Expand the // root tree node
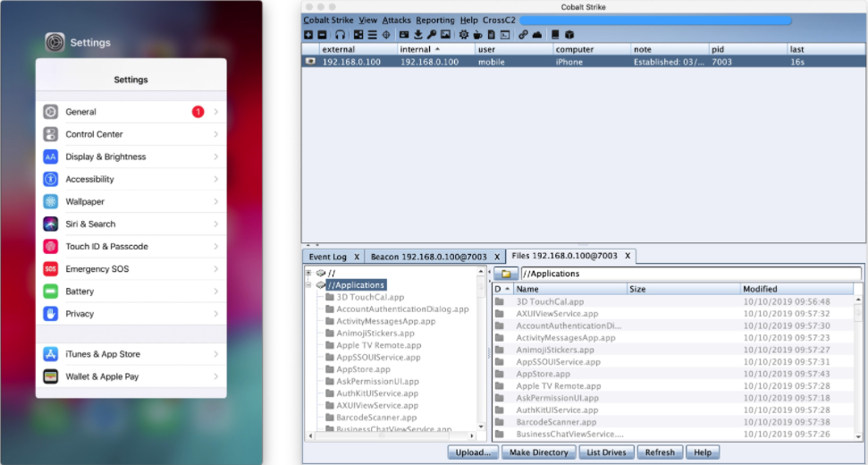This screenshot has height=465, width=868. click(309, 273)
